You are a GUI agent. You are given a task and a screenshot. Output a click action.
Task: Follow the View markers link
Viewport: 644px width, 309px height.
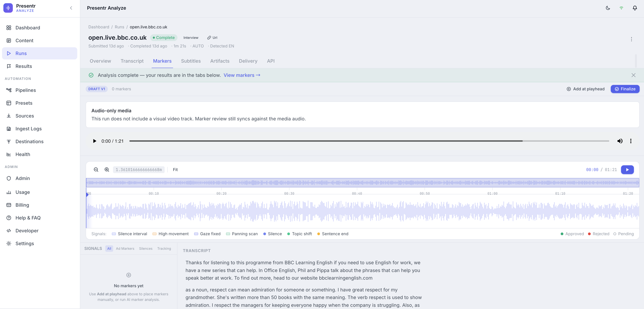coord(242,75)
